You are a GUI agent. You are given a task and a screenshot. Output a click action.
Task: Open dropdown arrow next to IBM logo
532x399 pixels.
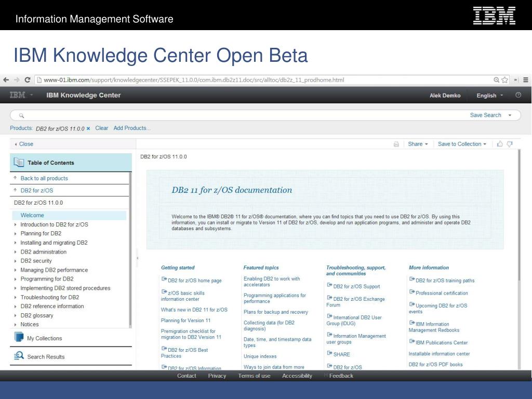pyautogui.click(x=32, y=95)
